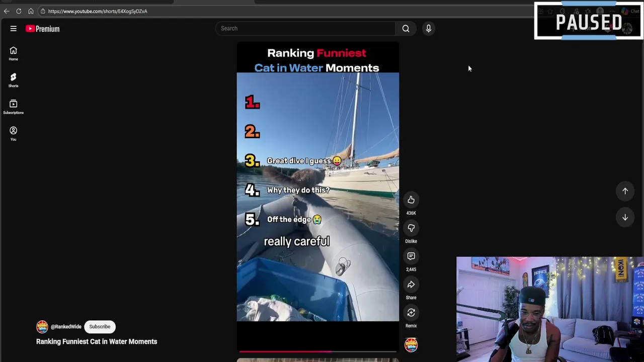Click the search magnifier button
Screen dimensions: 644x362
[406, 29]
